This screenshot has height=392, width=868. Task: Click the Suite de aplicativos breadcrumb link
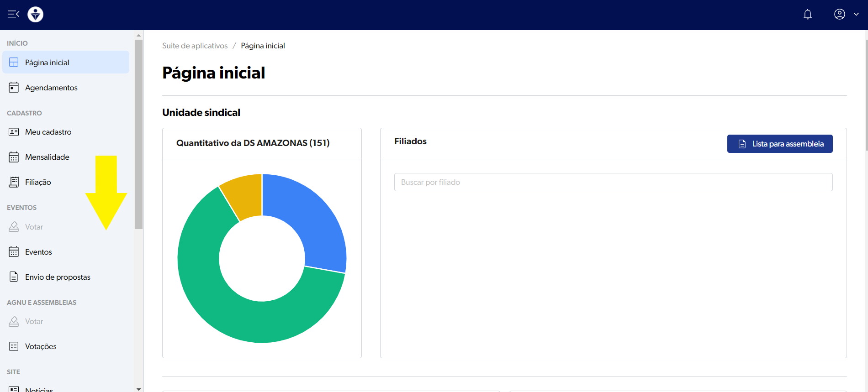tap(195, 46)
